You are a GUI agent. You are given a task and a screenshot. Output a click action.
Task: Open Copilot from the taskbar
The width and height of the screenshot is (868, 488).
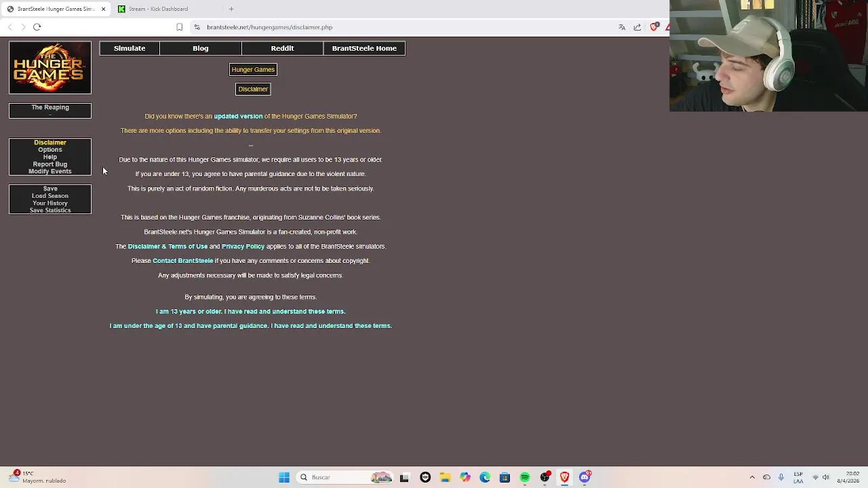point(465,477)
